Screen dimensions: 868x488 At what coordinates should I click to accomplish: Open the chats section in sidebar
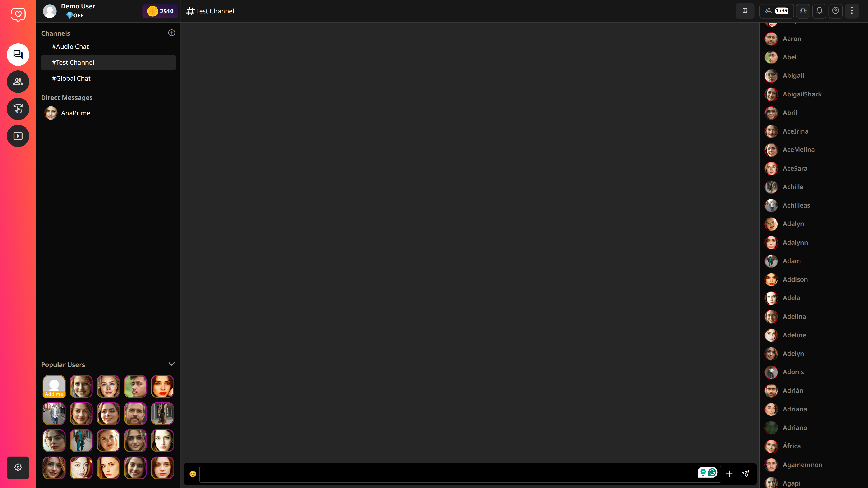pyautogui.click(x=18, y=54)
